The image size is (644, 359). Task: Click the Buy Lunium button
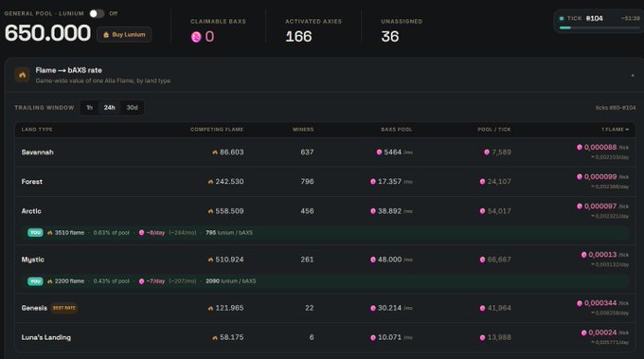[124, 34]
